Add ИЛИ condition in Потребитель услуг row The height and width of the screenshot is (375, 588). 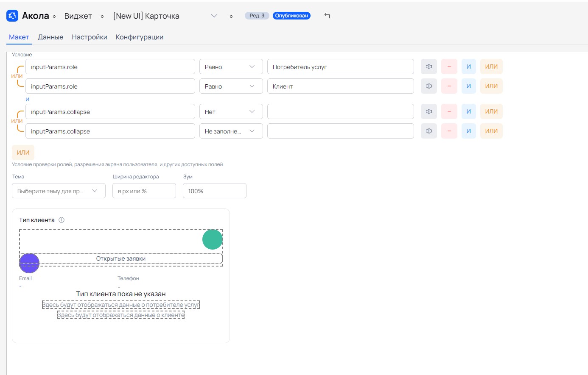pos(491,67)
